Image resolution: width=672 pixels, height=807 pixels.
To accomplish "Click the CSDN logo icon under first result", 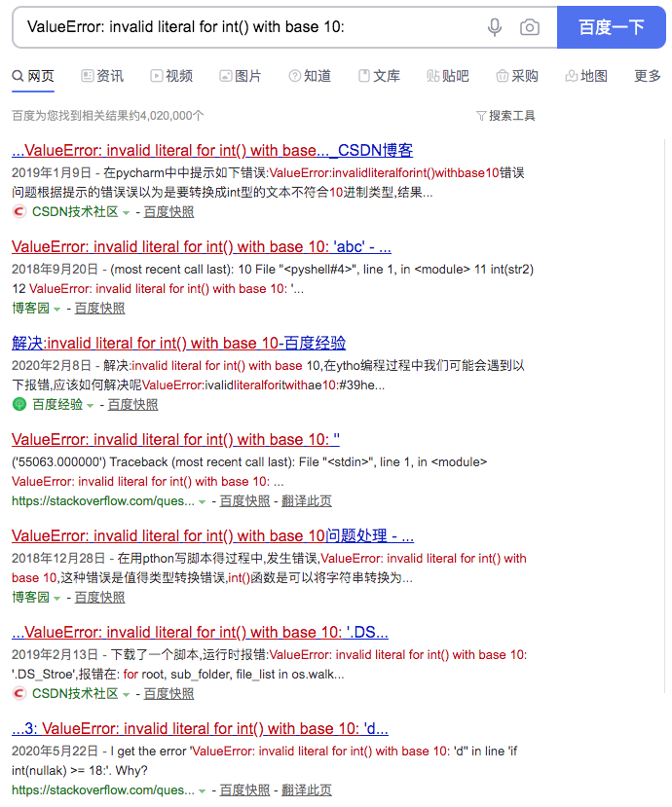I will pyautogui.click(x=19, y=211).
